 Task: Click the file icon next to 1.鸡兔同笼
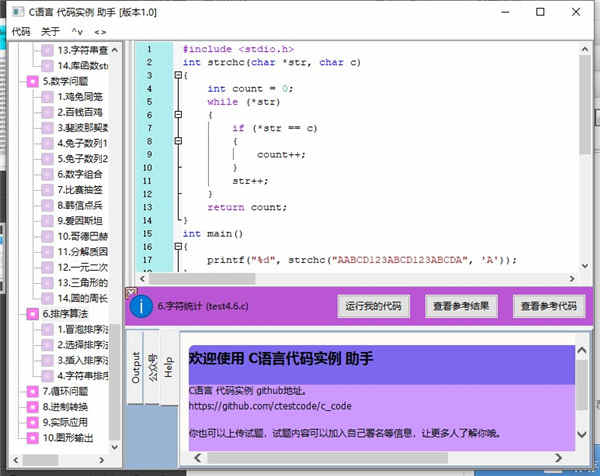click(x=47, y=97)
